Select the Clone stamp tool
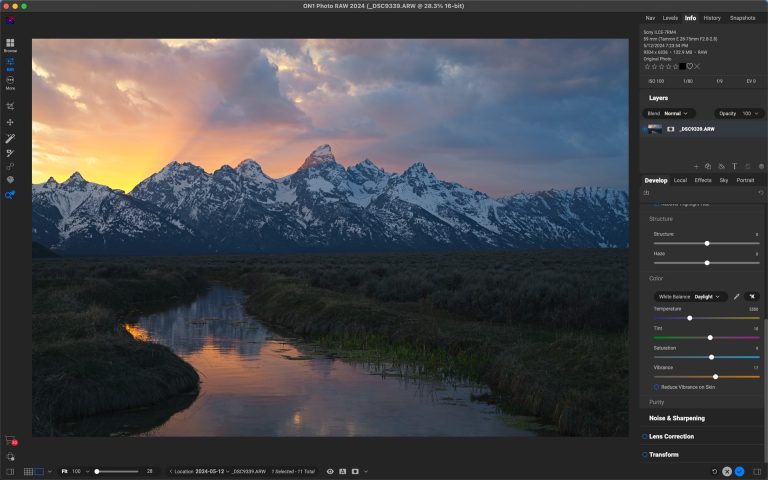The image size is (768, 480). 10,167
